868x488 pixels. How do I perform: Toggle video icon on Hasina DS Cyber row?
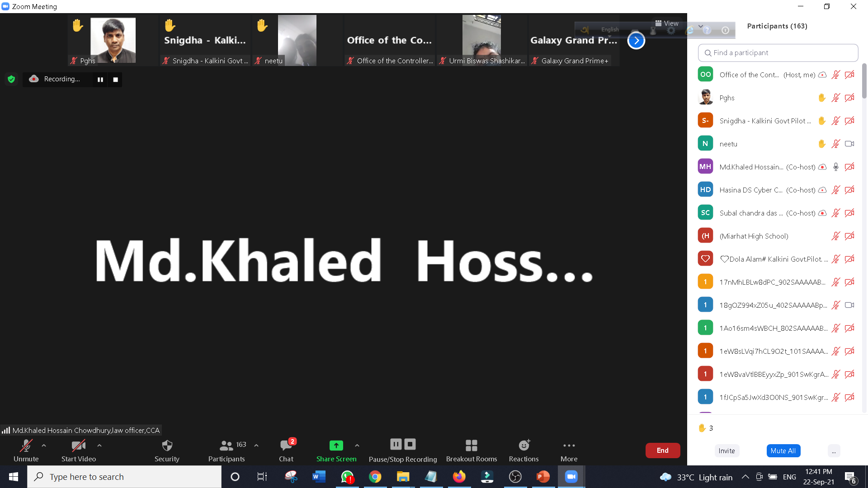tap(849, 190)
